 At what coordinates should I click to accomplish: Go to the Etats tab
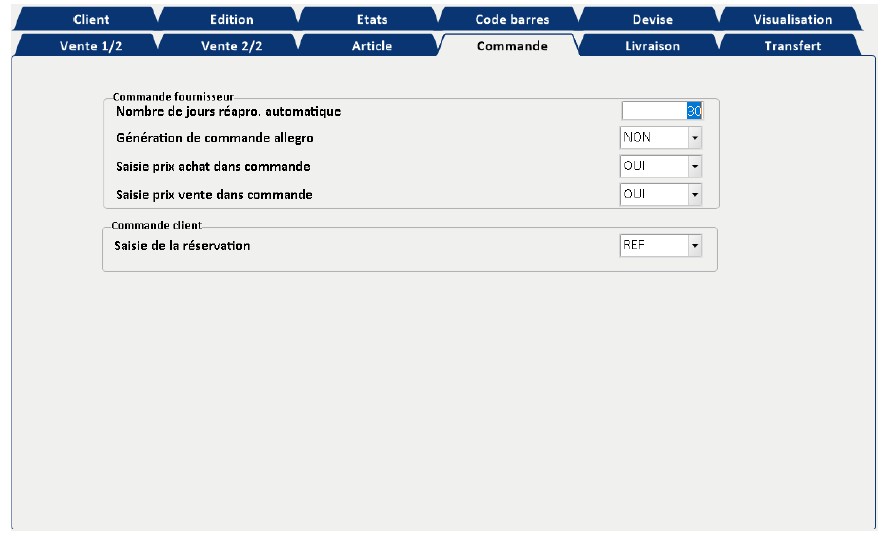click(371, 19)
